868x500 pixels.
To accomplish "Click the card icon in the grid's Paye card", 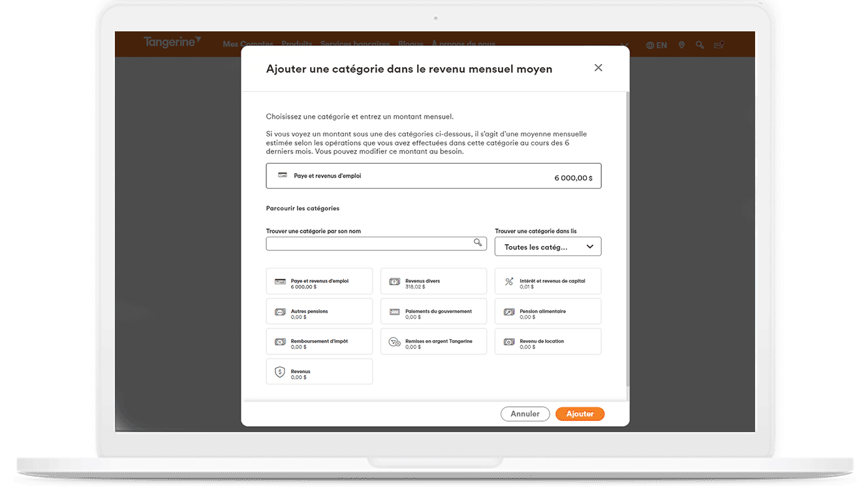I will point(280,282).
